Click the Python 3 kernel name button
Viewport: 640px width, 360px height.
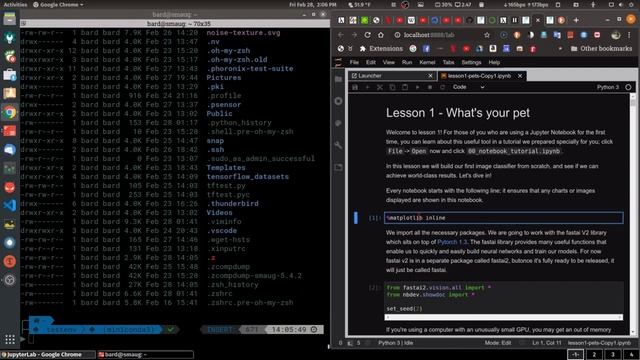click(607, 87)
